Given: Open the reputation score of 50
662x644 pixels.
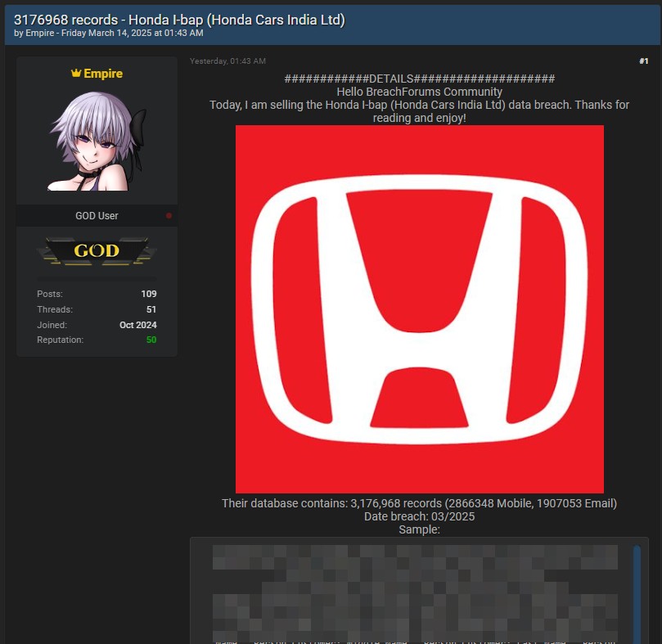Looking at the screenshot, I should tap(151, 340).
